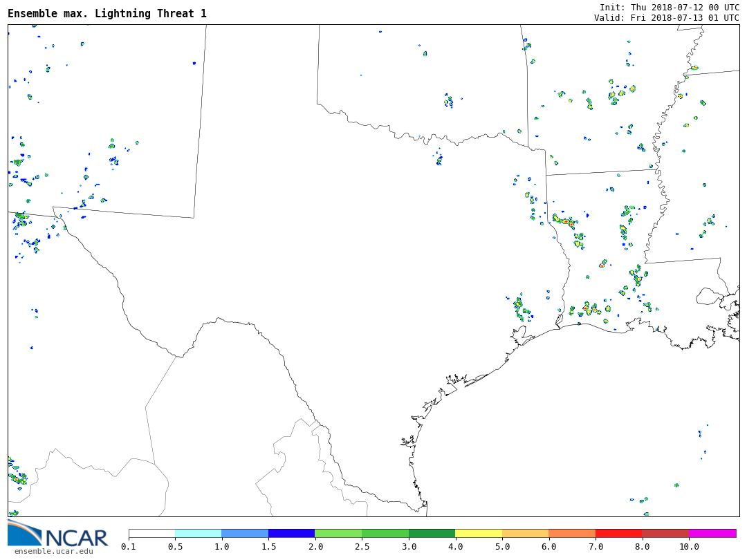Screen dimensions: 747x560
Task: Click the light orange 5.0–6.0 color swatch
Action: pos(525,534)
